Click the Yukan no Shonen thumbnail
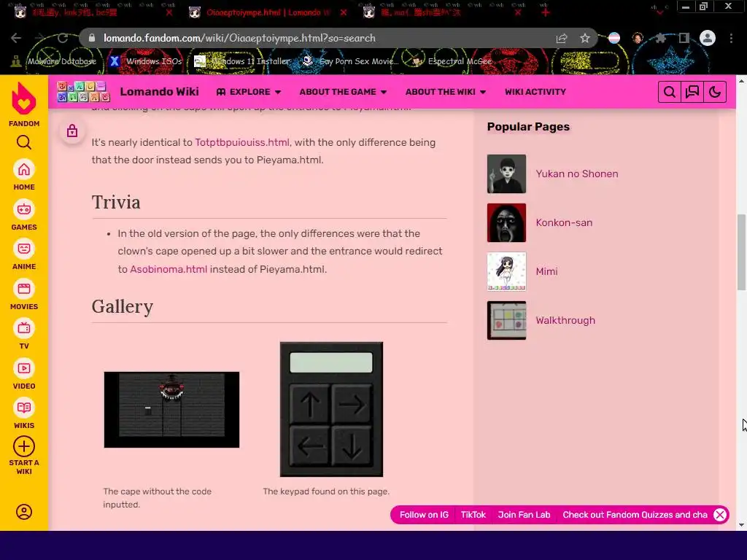The image size is (747, 560). 506,174
